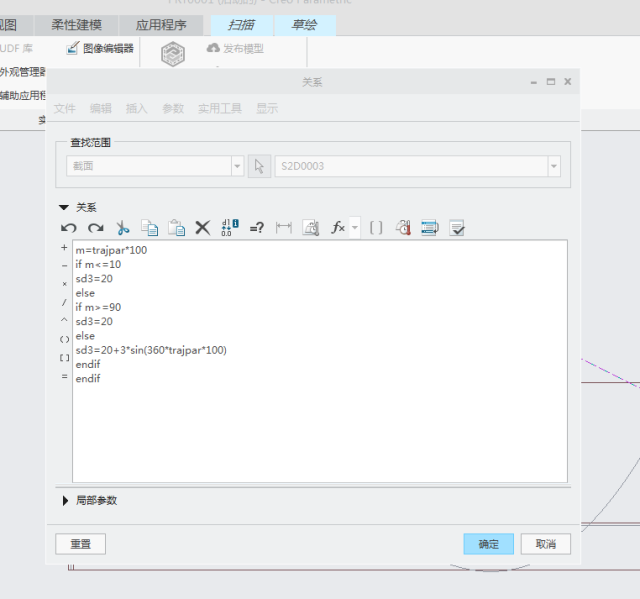Click the 重置 button

[80, 544]
